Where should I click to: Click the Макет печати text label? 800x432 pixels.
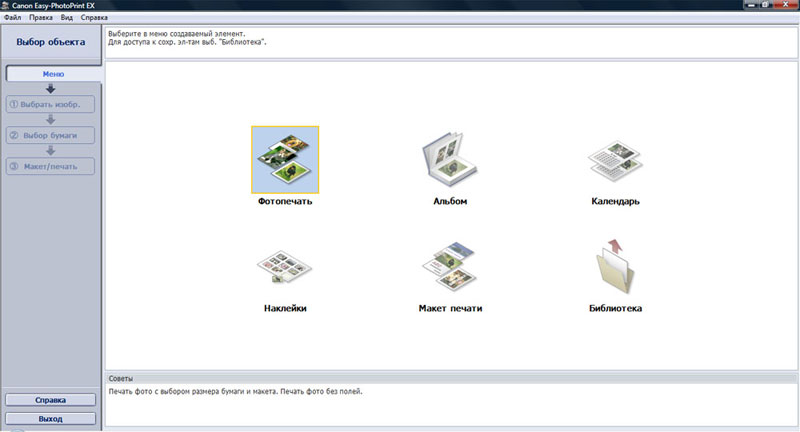(450, 308)
